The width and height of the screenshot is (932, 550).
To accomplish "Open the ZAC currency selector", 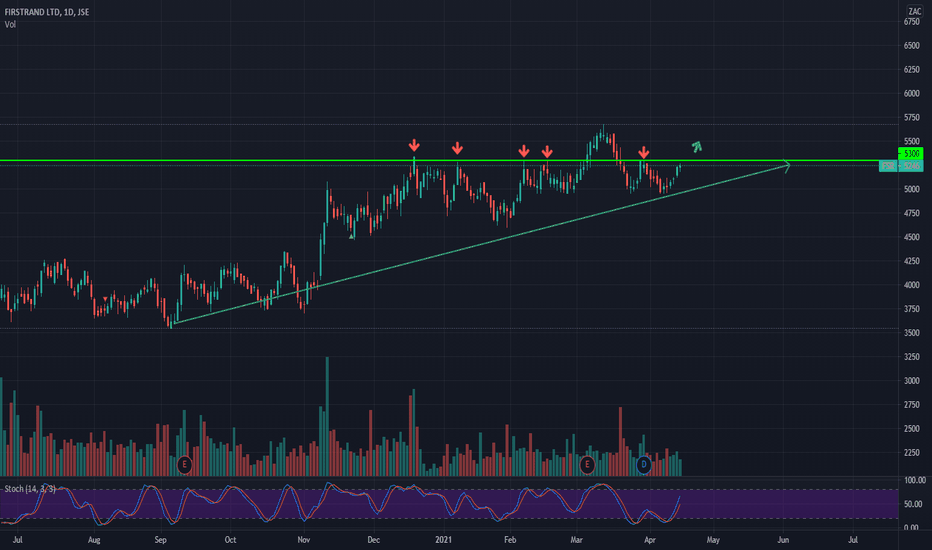I will [914, 11].
